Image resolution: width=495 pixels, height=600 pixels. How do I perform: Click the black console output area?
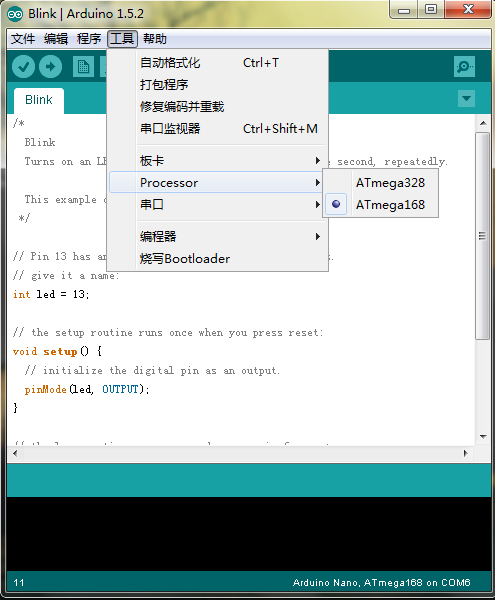coord(249,534)
